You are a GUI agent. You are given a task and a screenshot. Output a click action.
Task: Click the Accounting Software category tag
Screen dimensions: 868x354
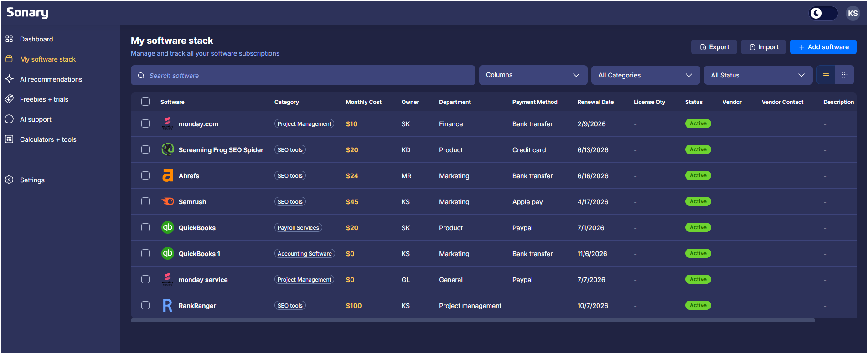pos(305,253)
